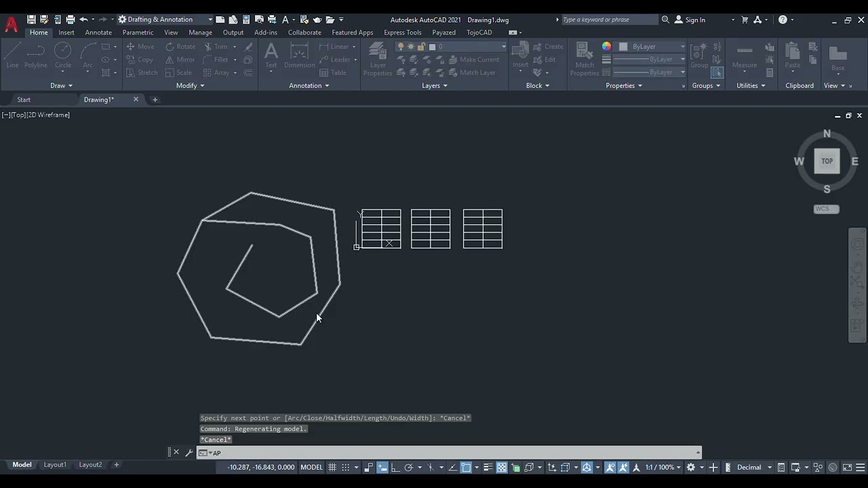This screenshot has height=488, width=868.
Task: Open the Decimal units dropdown
Action: pyautogui.click(x=755, y=467)
